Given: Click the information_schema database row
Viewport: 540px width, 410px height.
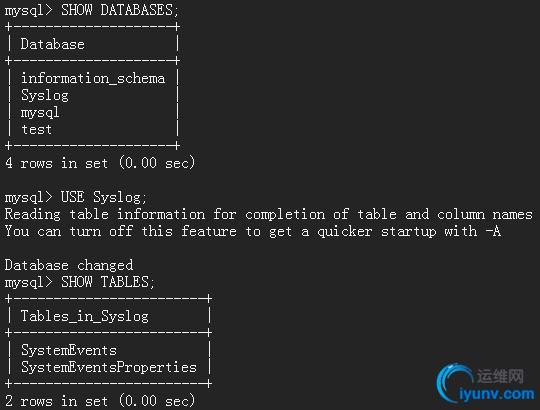Looking at the screenshot, I should tap(93, 78).
